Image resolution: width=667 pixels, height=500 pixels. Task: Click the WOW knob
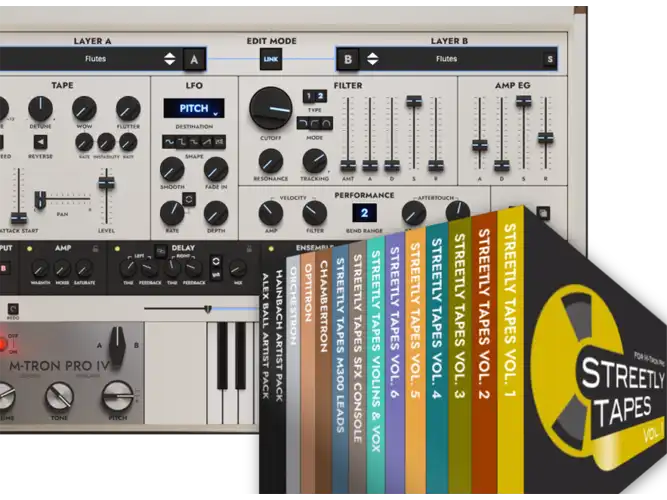pyautogui.click(x=84, y=109)
